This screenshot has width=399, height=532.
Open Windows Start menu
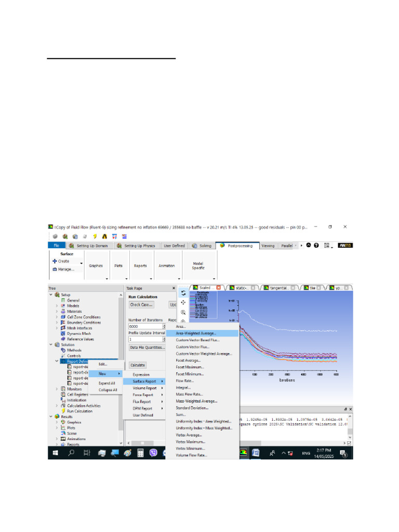pos(55,453)
